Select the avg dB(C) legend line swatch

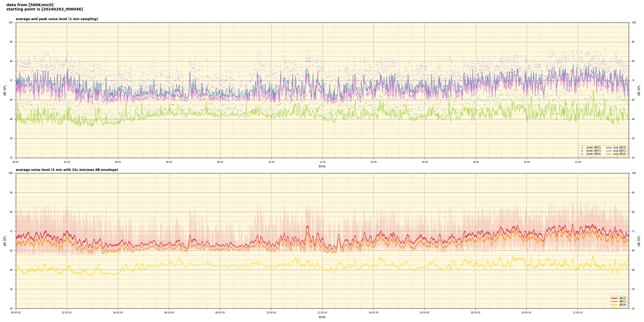pos(609,151)
